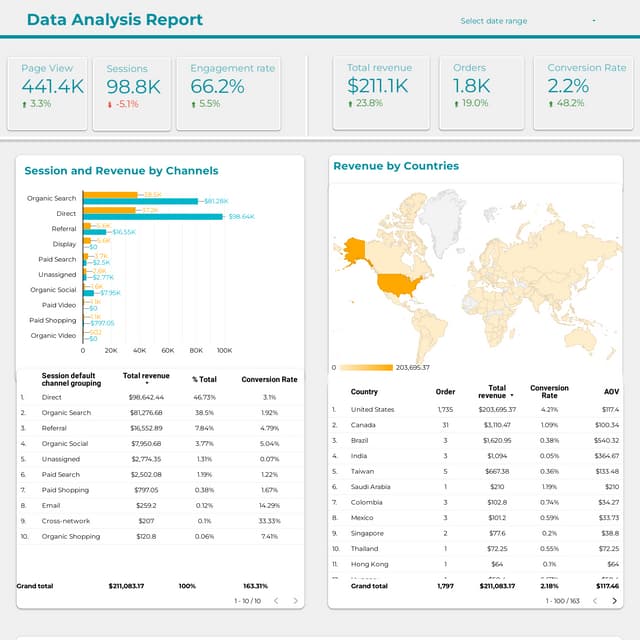The height and width of the screenshot is (640, 640).
Task: Select the Thailand country row
Action: pos(476,549)
